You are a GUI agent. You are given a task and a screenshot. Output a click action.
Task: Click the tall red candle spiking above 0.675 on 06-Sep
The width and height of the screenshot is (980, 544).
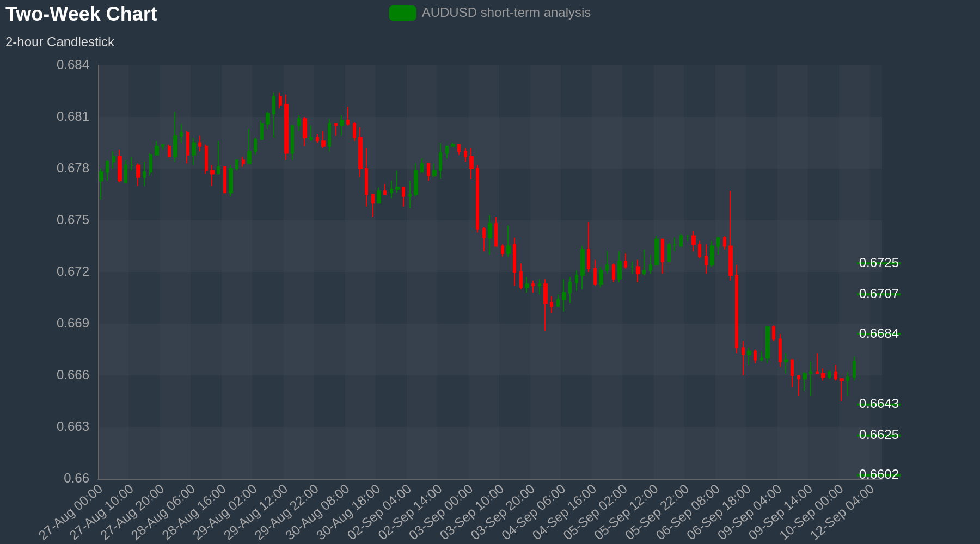730,260
